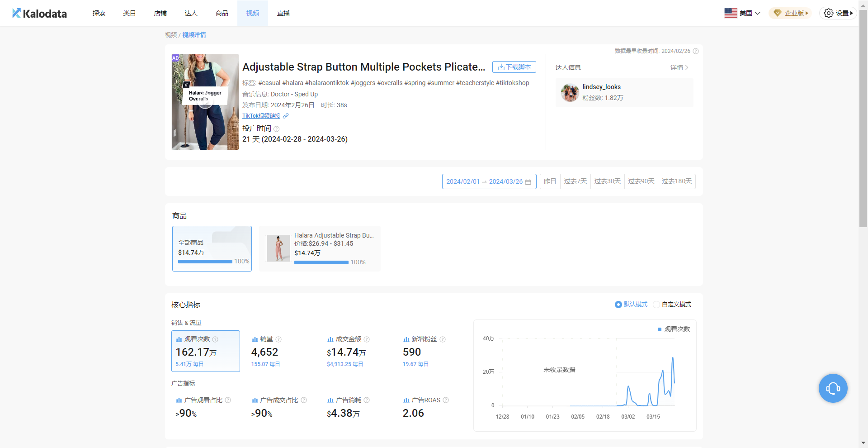Screen dimensions: 868x448
Task: Play the Halara Jogger Overalls video thumbnail
Action: click(205, 102)
